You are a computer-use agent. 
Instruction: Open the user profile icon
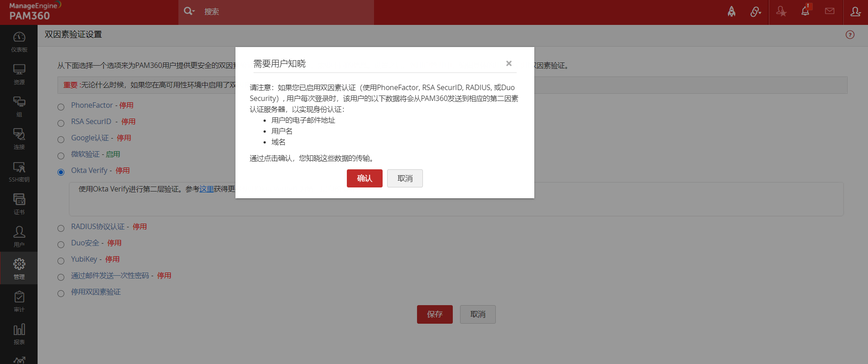click(855, 12)
